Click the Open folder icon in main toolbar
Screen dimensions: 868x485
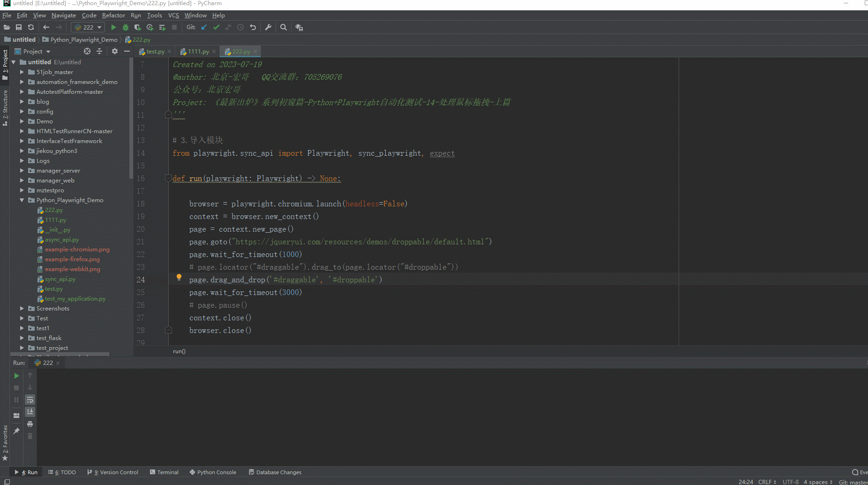coord(7,27)
